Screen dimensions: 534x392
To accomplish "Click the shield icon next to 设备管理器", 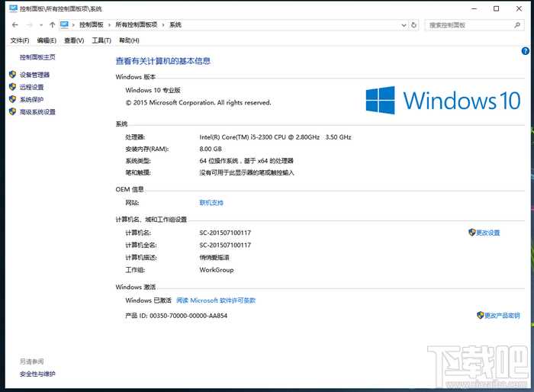I will [13, 75].
